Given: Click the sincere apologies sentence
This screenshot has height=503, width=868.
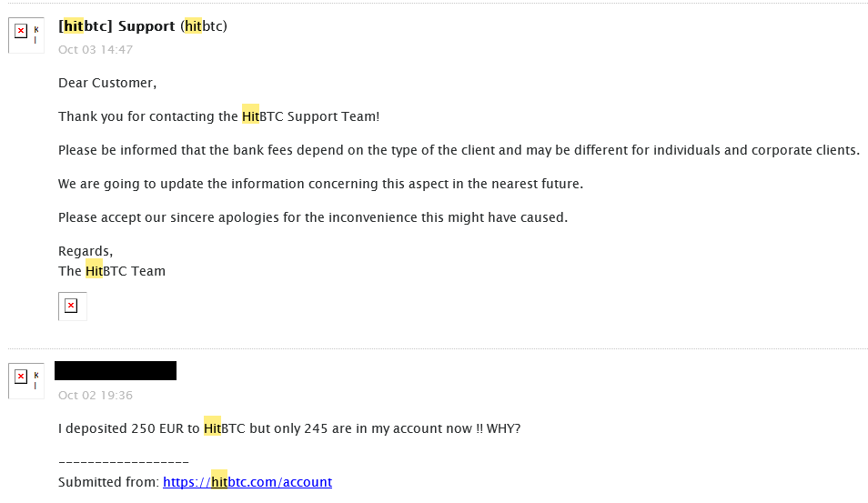Looking at the screenshot, I should [x=313, y=217].
